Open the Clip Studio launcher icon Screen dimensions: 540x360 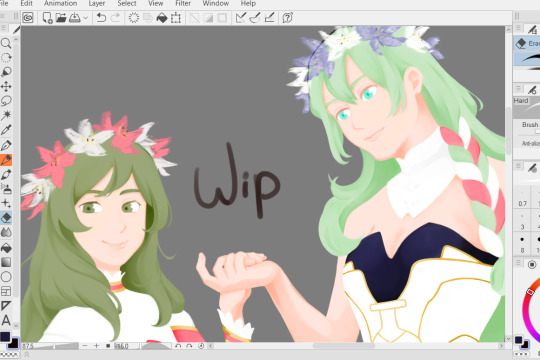click(28, 18)
